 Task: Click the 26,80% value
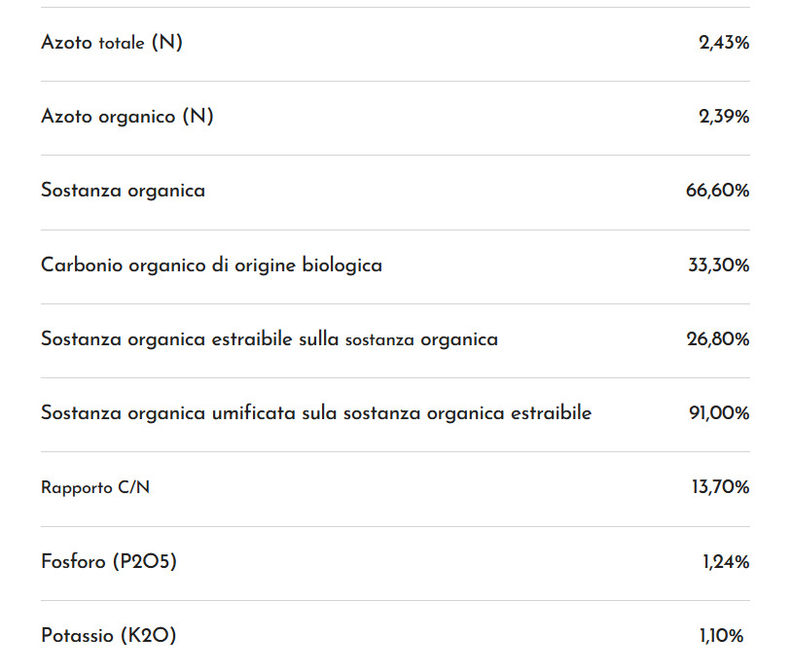pyautogui.click(x=718, y=339)
